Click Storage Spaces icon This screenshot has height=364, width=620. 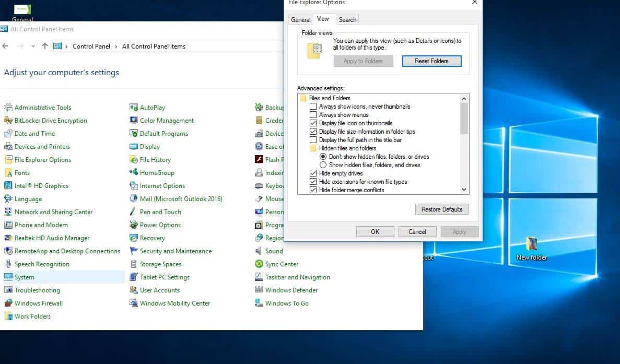click(x=134, y=264)
